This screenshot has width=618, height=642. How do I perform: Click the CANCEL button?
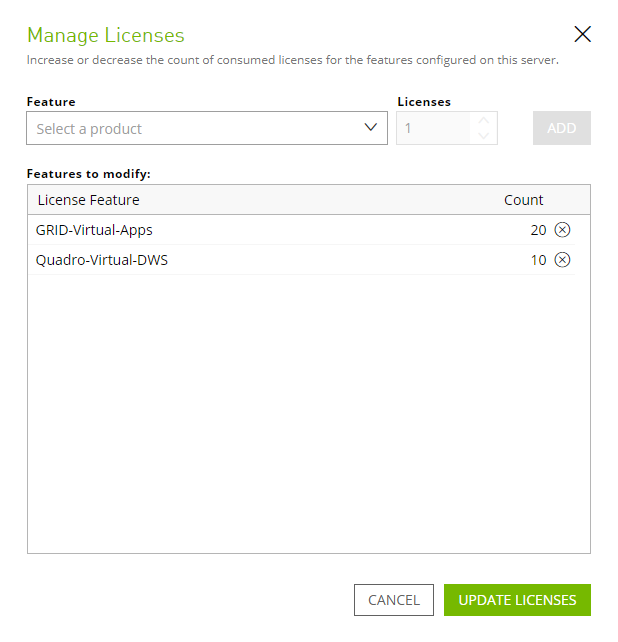coord(393,600)
